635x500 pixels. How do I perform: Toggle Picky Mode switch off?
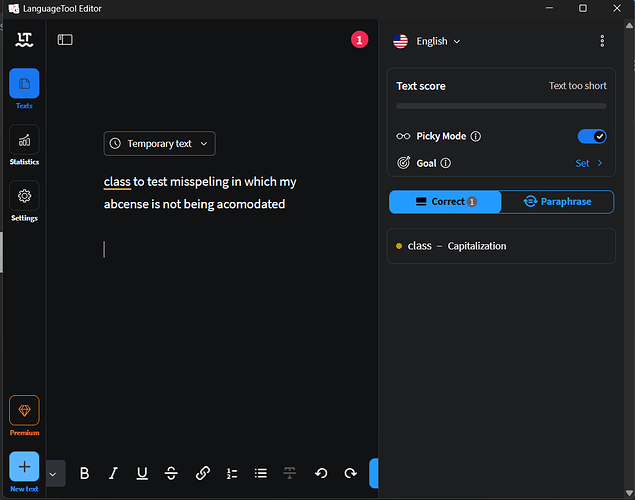point(592,136)
